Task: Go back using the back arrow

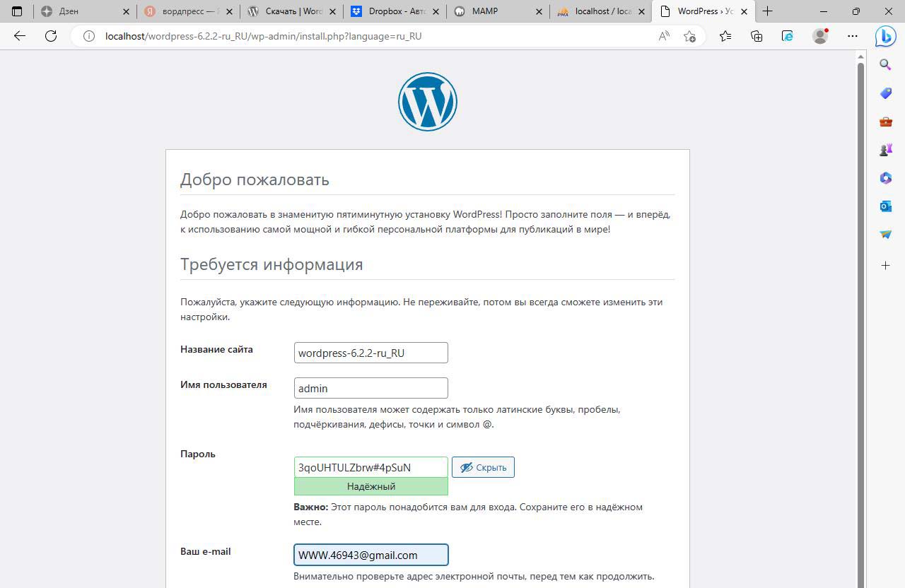Action: (x=20, y=36)
